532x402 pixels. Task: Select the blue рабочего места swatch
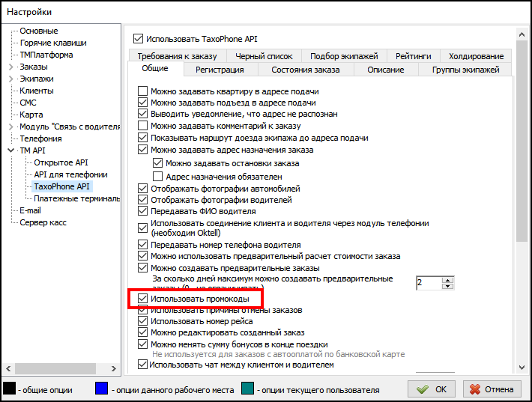101,389
